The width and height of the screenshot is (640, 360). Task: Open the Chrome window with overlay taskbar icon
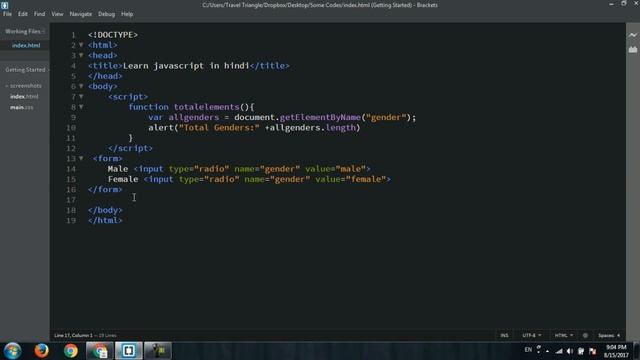100,351
